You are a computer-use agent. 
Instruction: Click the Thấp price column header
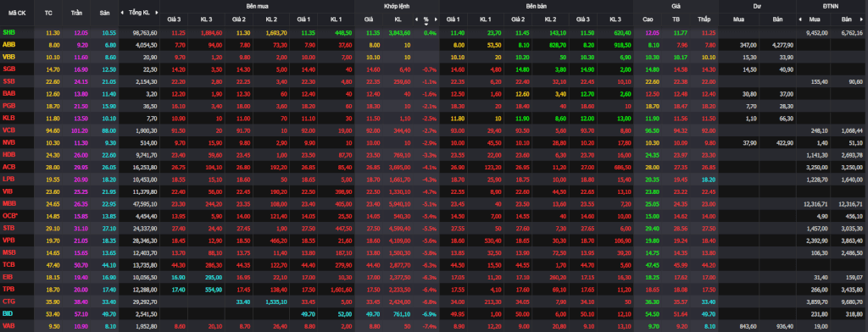pos(704,19)
